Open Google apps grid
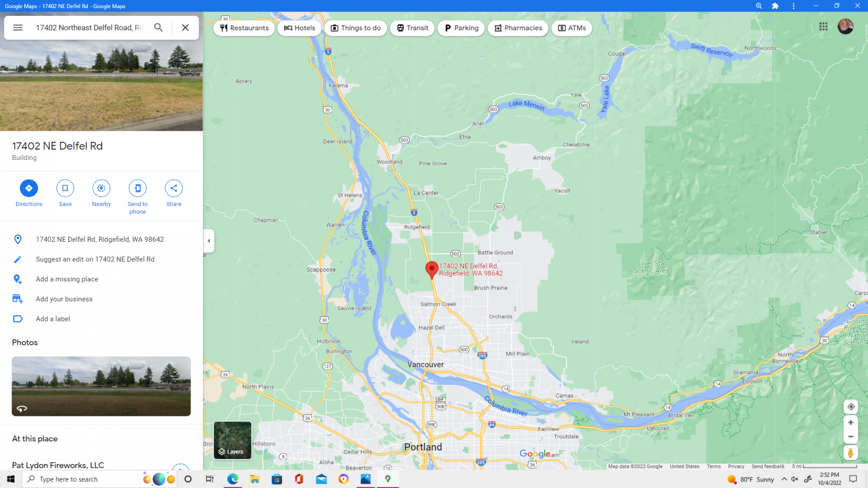This screenshot has width=868, height=488. [824, 27]
